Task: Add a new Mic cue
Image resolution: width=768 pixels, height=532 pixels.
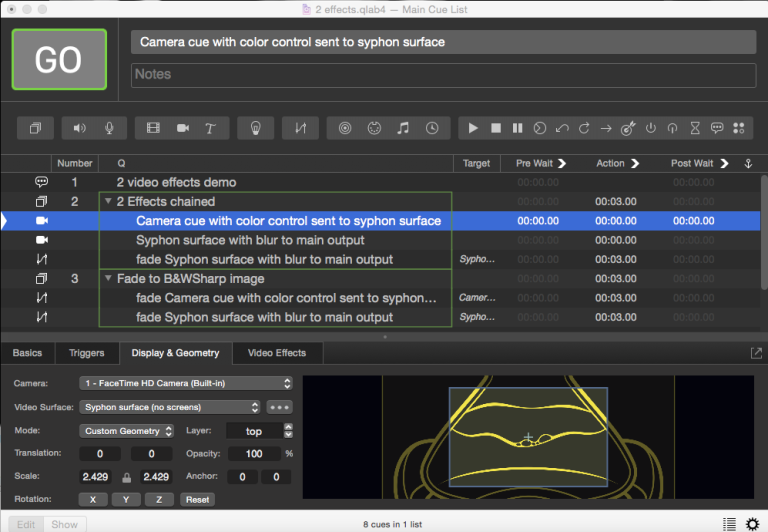Action: tap(109, 128)
